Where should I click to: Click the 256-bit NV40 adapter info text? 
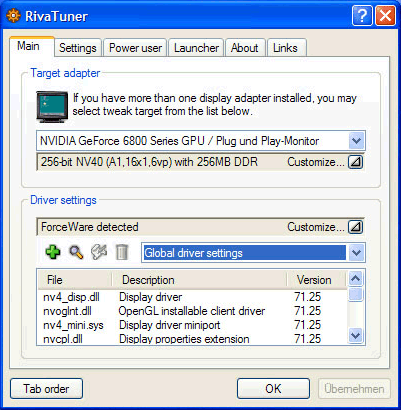tap(149, 162)
